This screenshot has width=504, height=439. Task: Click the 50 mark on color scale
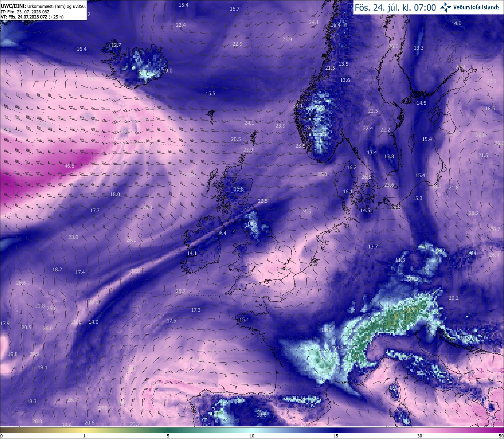pos(500,436)
